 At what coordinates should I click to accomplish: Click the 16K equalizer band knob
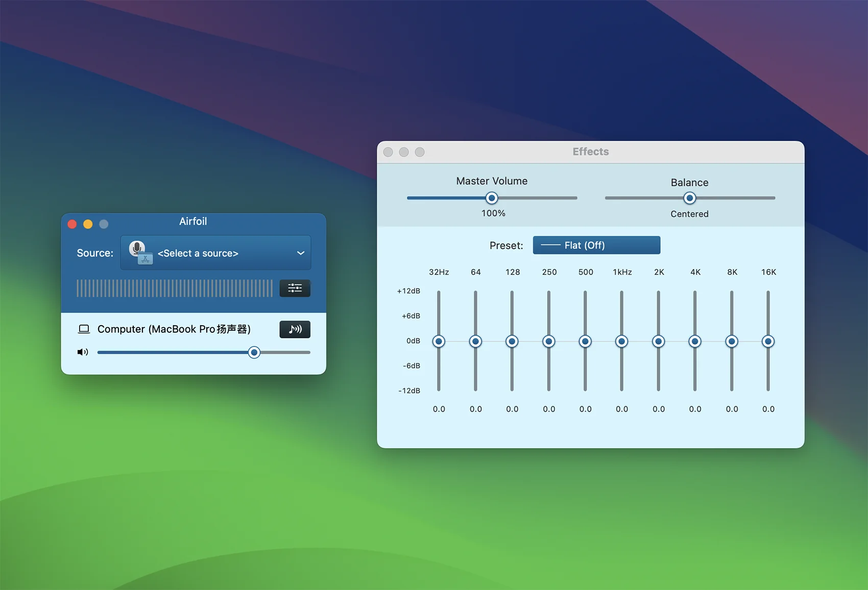point(768,341)
